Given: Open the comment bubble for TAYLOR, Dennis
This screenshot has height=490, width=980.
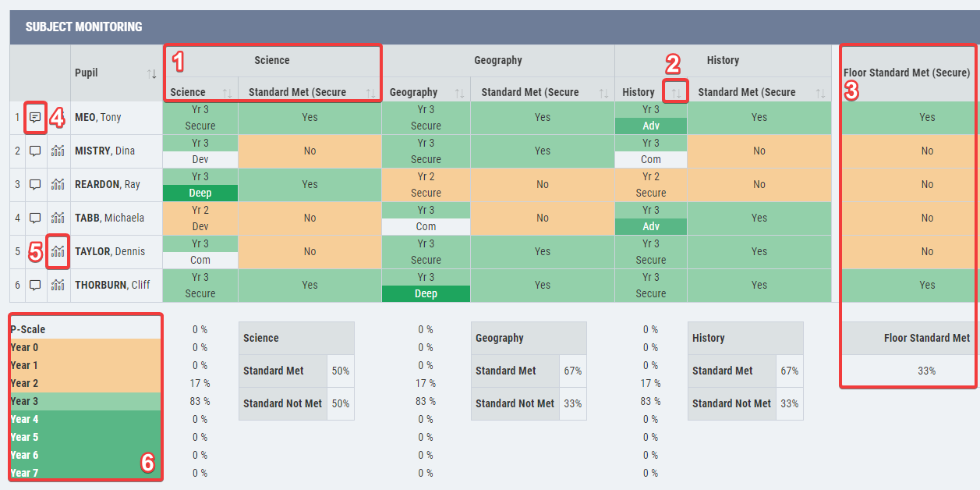Looking at the screenshot, I should click(x=36, y=251).
